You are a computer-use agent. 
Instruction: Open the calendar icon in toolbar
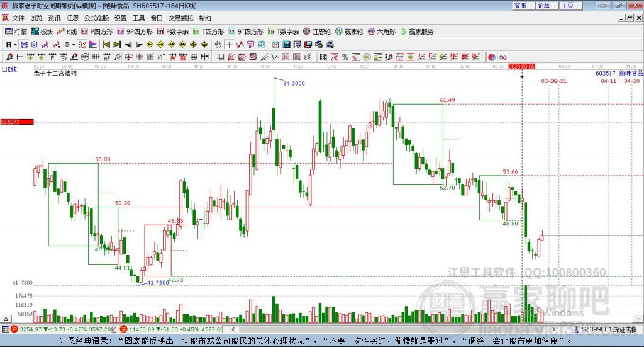tap(275, 45)
